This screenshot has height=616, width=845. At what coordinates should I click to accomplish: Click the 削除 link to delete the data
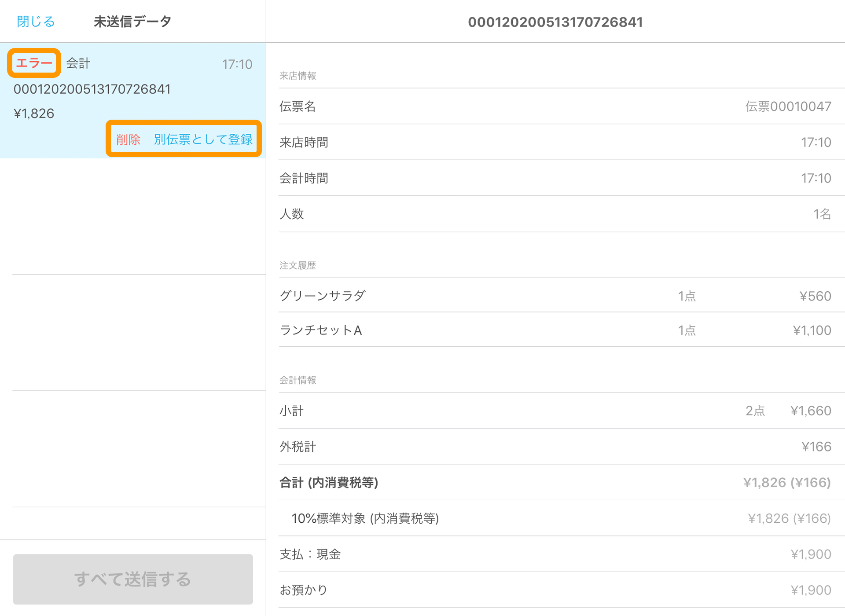(x=128, y=139)
